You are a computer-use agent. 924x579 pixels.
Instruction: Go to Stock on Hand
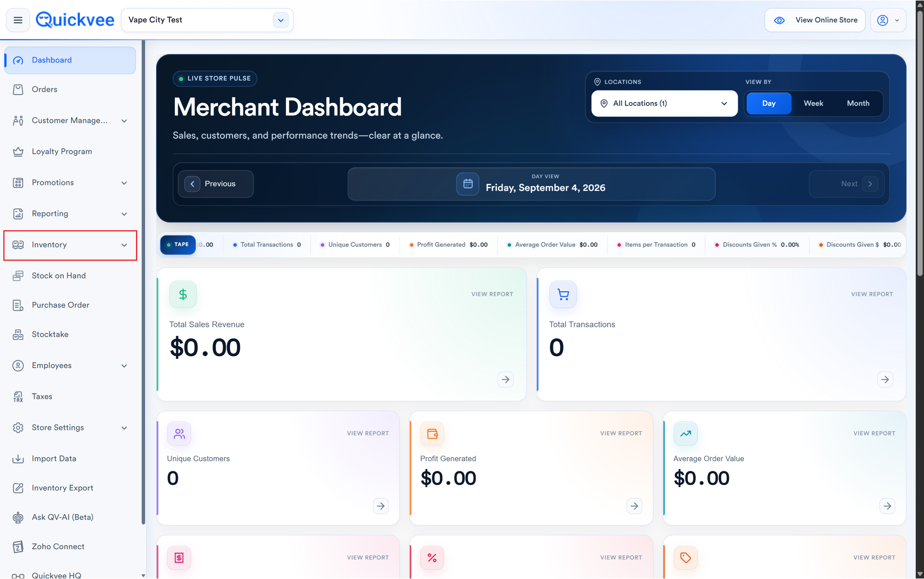pos(70,276)
